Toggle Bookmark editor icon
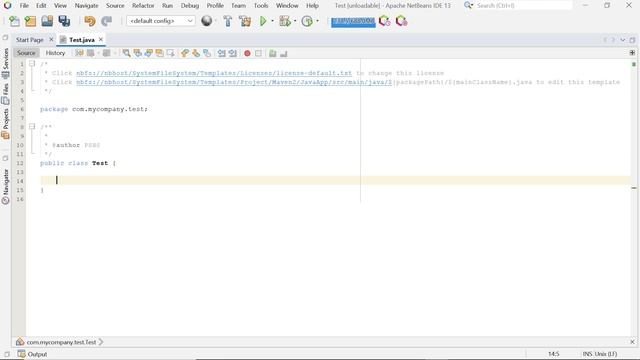The height and width of the screenshot is (360, 640). pos(207,53)
